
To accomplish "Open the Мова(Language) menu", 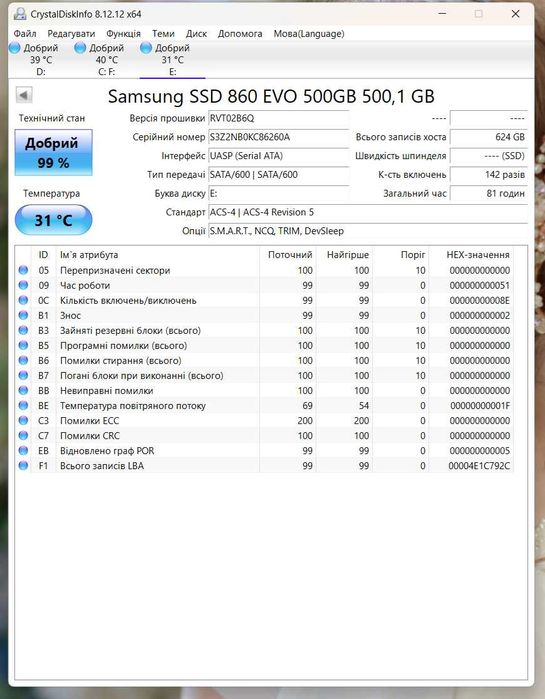I will pyautogui.click(x=309, y=34).
